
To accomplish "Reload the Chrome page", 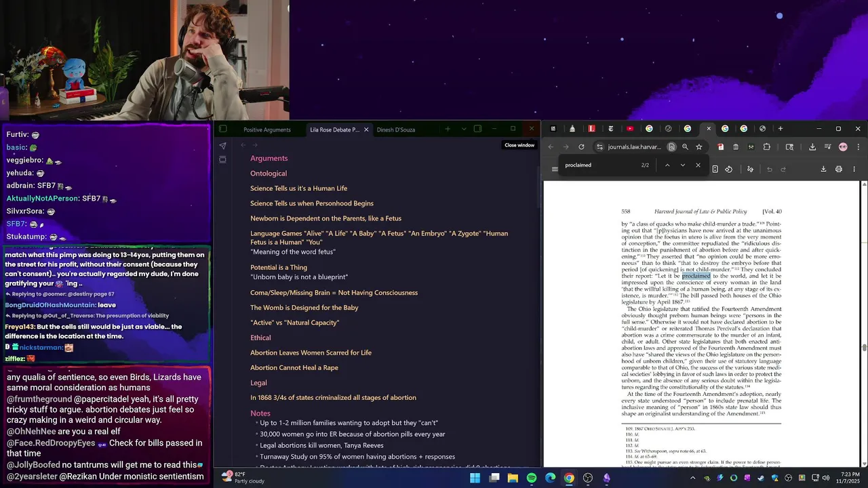I will coord(581,146).
